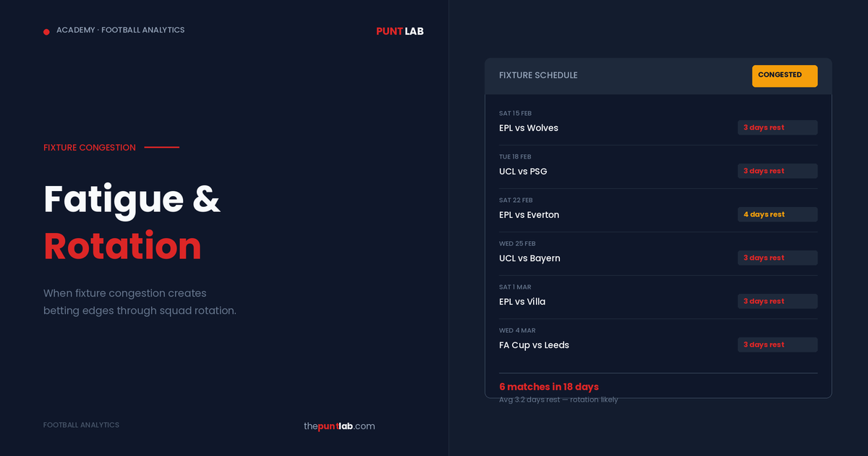The image size is (868, 456).
Task: Click the Football Analytics footer label
Action: [x=81, y=425]
